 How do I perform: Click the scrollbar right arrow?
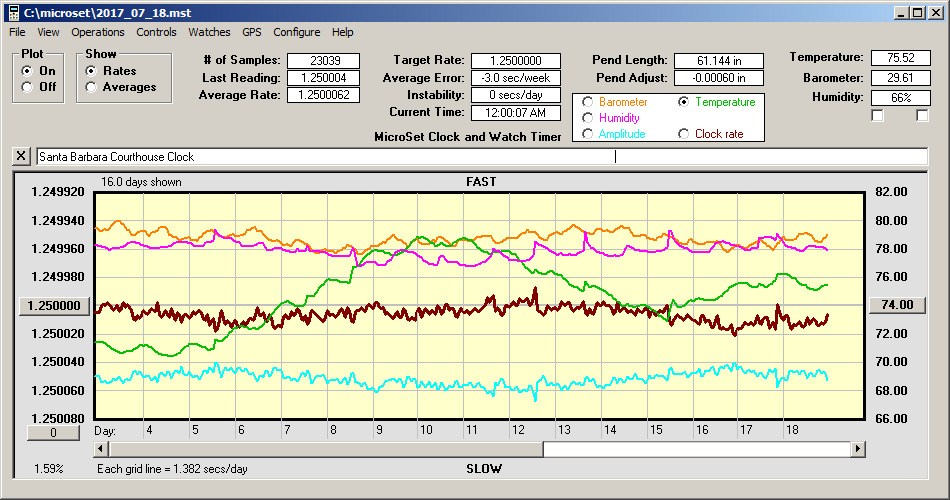click(x=857, y=449)
